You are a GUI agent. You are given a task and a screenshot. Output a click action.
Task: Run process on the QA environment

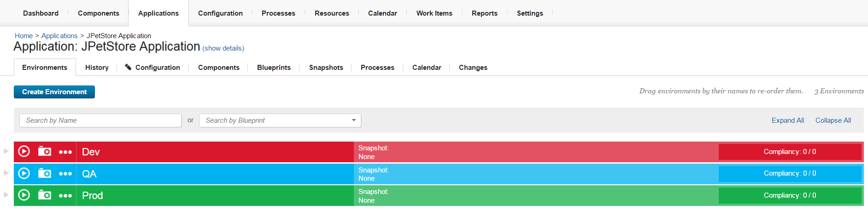click(24, 173)
